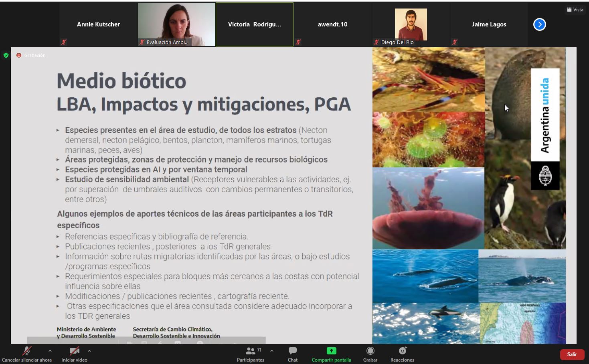
Task: Select Evaluación Ambiental video thumbnail
Action: (x=176, y=24)
